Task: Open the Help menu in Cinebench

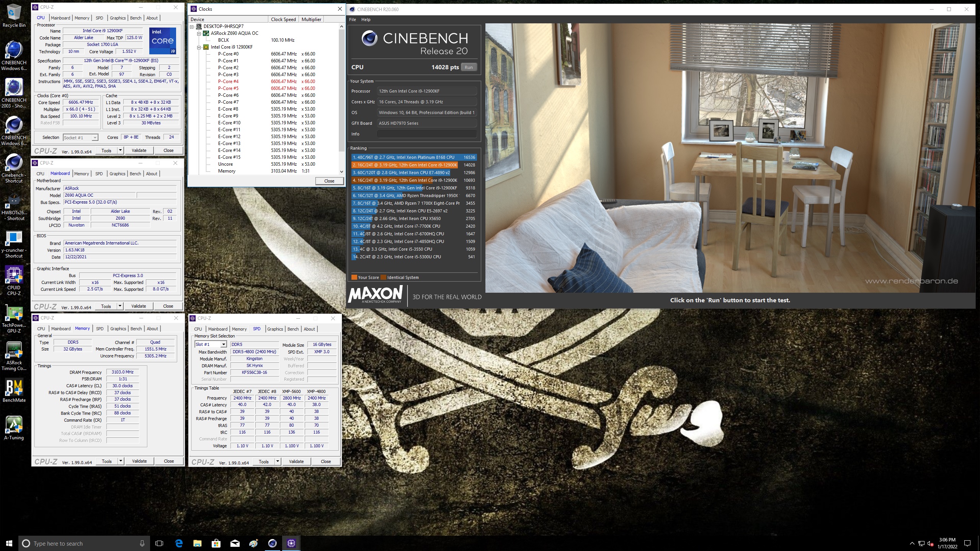Action: (x=366, y=20)
